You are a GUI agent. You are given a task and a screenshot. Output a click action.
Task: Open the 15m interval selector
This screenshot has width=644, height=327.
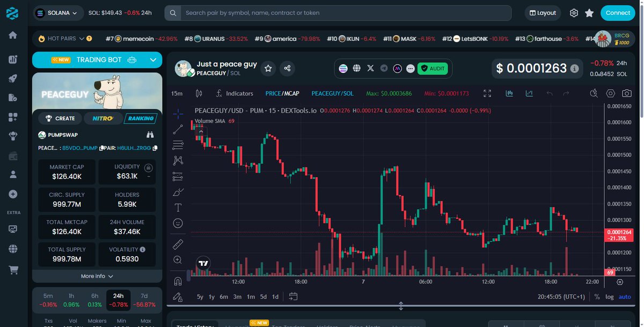[x=177, y=93]
